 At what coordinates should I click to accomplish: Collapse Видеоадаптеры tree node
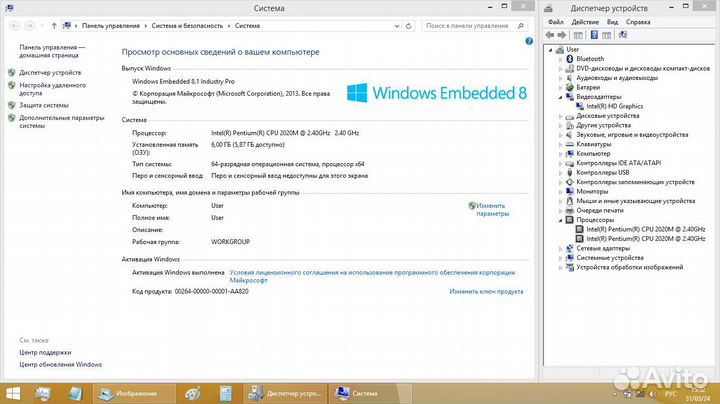(561, 97)
